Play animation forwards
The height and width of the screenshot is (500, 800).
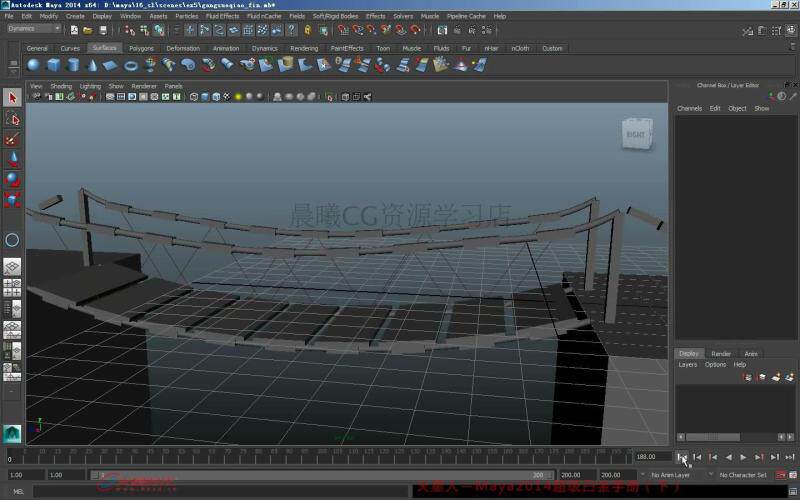743,457
